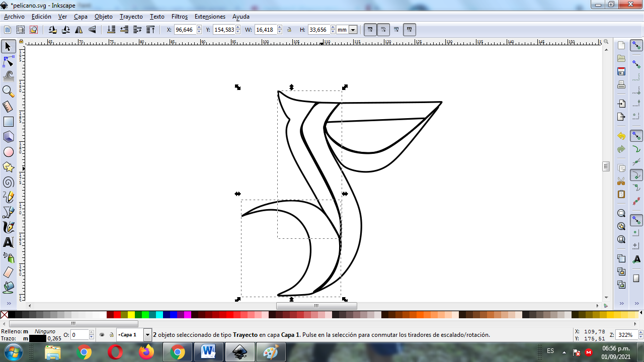Open the Extensiones menu

pyautogui.click(x=210, y=17)
